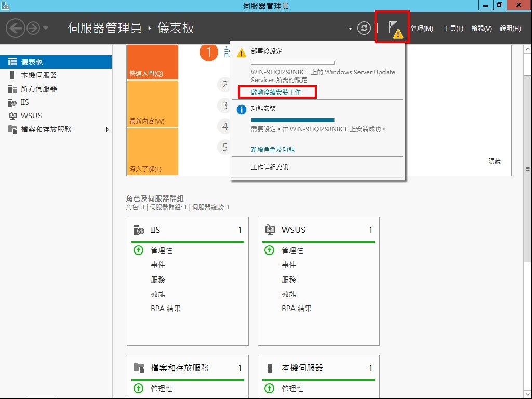Image resolution: width=532 pixels, height=399 pixels.
Task: Click the empty 部署後設定 progress bar
Action: (292, 63)
